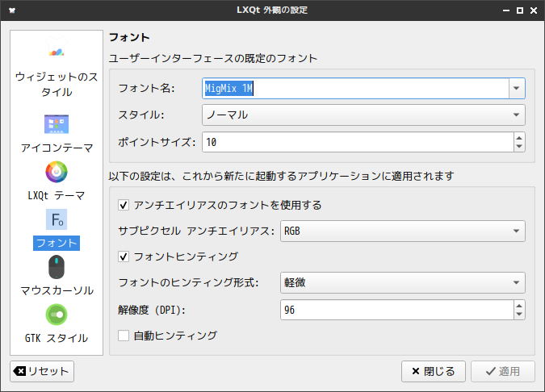Decrease the 解像度 DPI value with down arrow
Image resolution: width=545 pixels, height=392 pixels.
pos(518,315)
